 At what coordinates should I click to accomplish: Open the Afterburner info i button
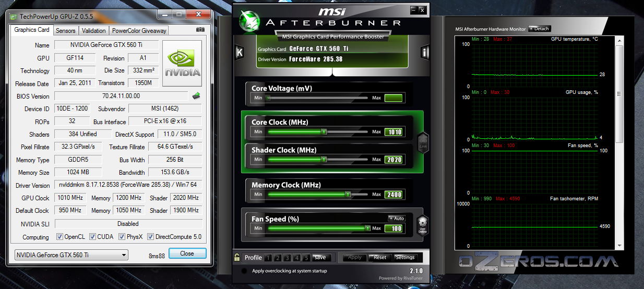[425, 52]
